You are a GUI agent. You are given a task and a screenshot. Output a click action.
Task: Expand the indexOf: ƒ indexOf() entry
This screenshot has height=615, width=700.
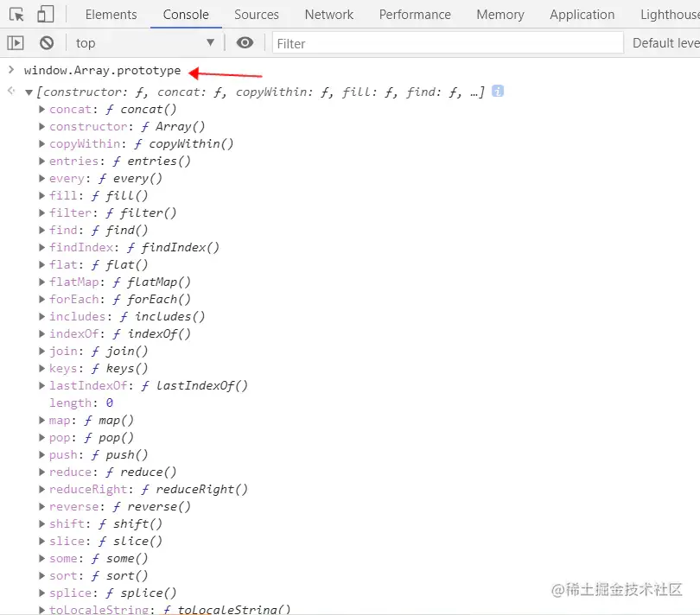point(41,333)
